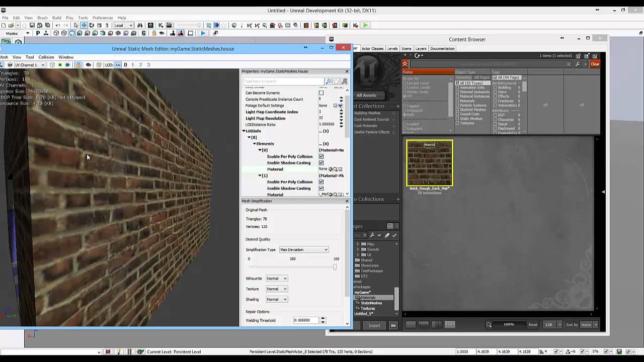
Task: Click the Save icon in main toolbar
Action: tap(32, 25)
